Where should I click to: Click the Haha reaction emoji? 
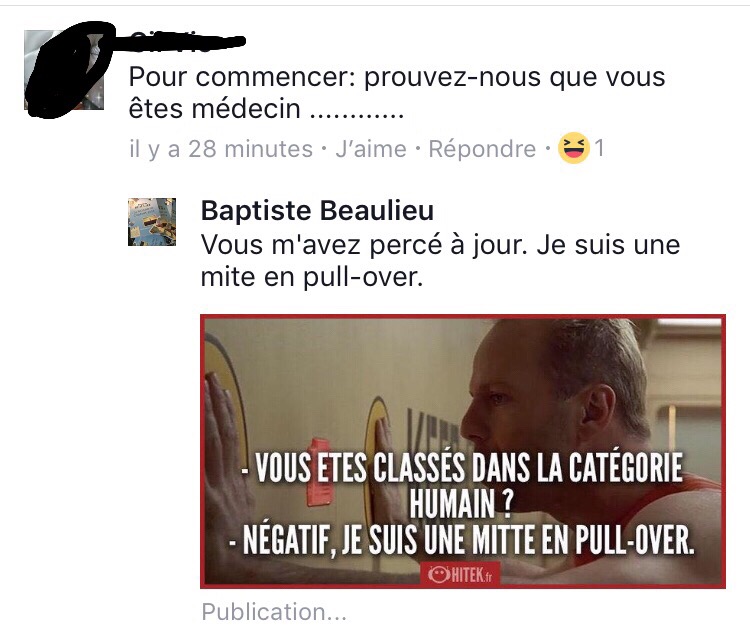tap(574, 148)
